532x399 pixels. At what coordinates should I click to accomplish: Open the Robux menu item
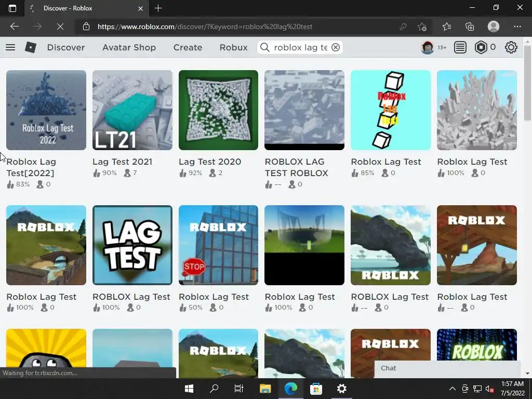coord(233,47)
